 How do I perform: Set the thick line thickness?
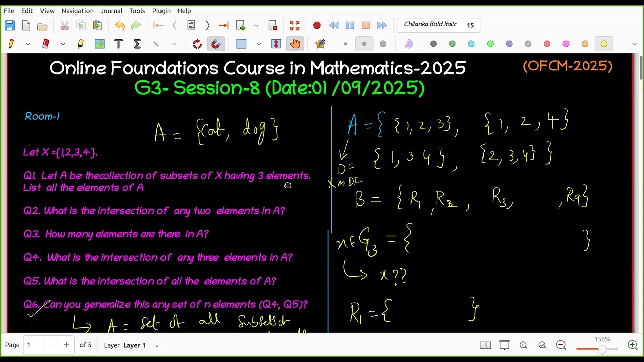pyautogui.click(x=383, y=44)
